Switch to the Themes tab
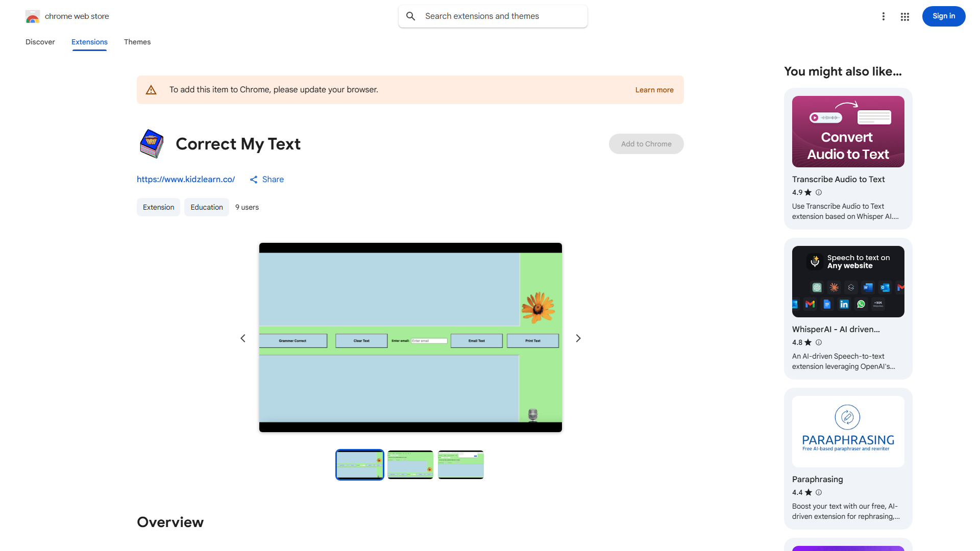980x551 pixels. pos(137,42)
